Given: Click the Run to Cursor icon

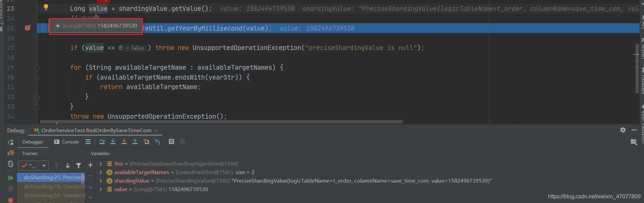Looking at the screenshot, I should pyautogui.click(x=158, y=141).
